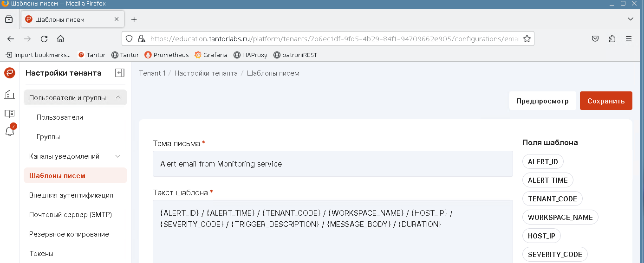This screenshot has height=263, width=644.
Task: Open Внешняя аутентификация menu item
Action: tap(71, 195)
